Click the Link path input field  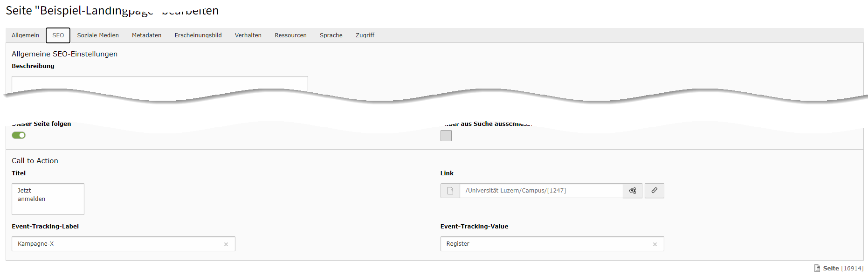[x=541, y=191]
